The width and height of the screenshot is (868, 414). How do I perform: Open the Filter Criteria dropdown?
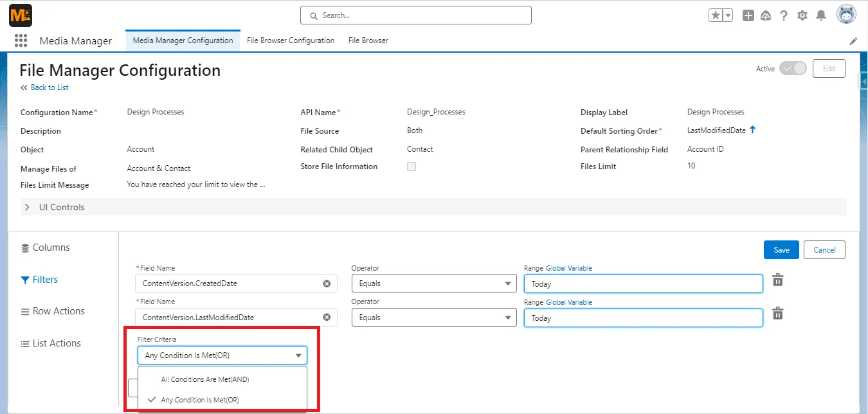(222, 354)
